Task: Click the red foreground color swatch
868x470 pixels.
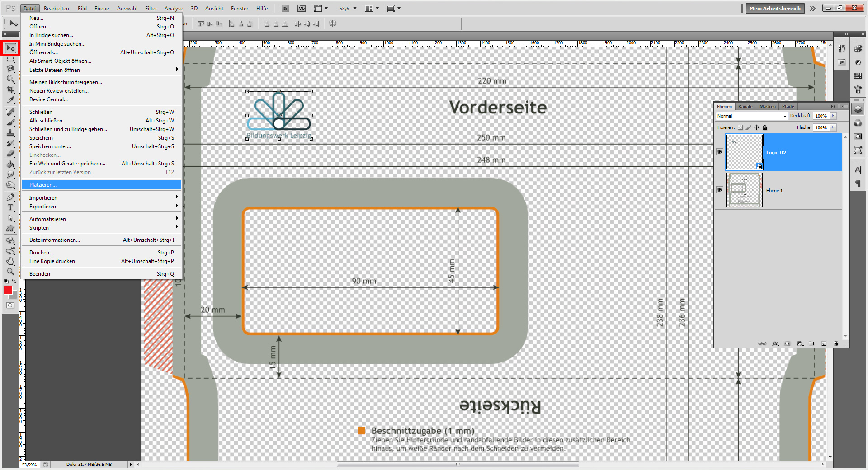Action: [x=8, y=290]
